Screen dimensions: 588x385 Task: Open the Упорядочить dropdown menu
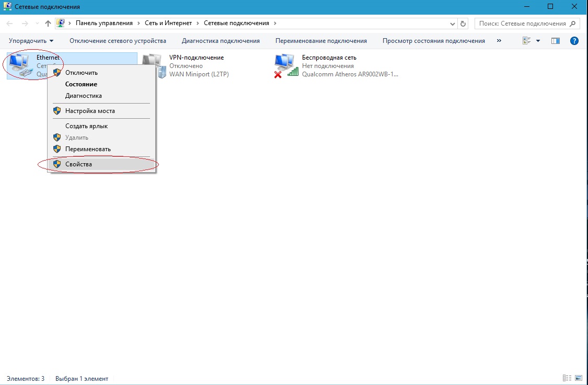tap(31, 41)
